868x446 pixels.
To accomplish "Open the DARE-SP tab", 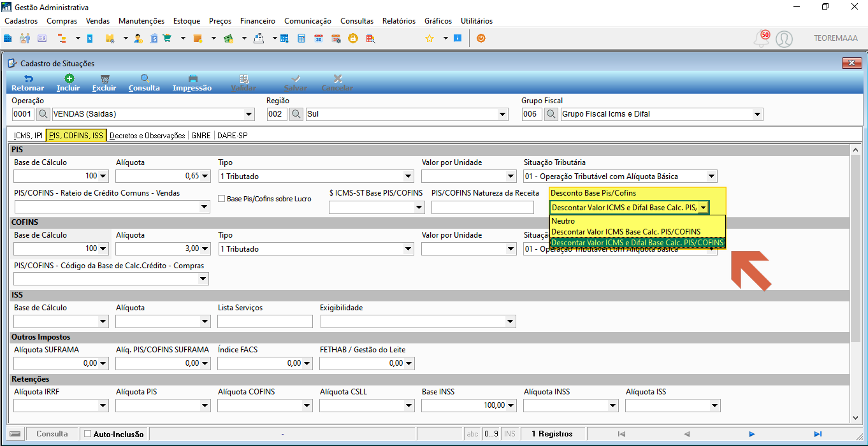I will (x=232, y=136).
